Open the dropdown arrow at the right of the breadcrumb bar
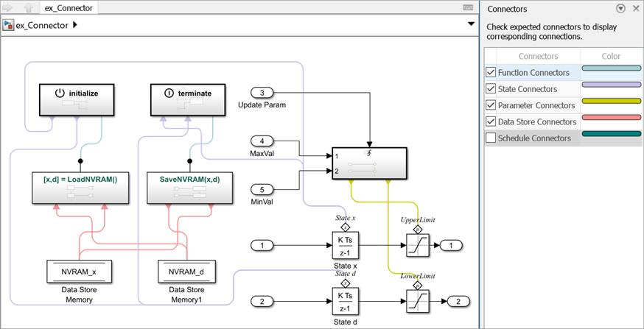Screen dimensions: 644x329 pos(471,24)
